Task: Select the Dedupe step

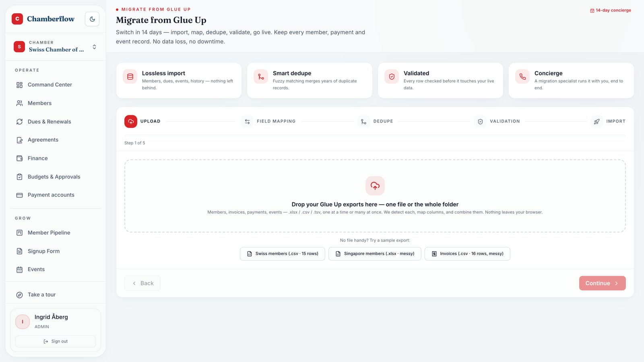Action: pos(375,121)
